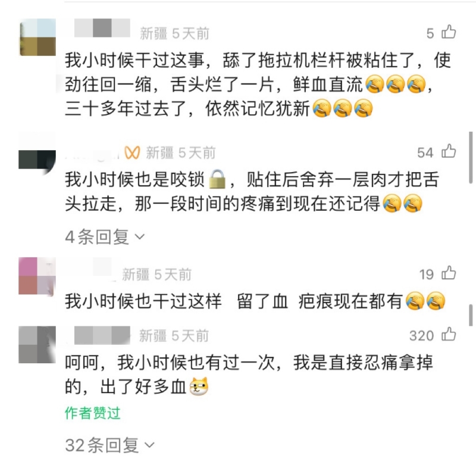Like the comment with 320 likes
Viewport: 476px width, 461px height.
pyautogui.click(x=449, y=334)
